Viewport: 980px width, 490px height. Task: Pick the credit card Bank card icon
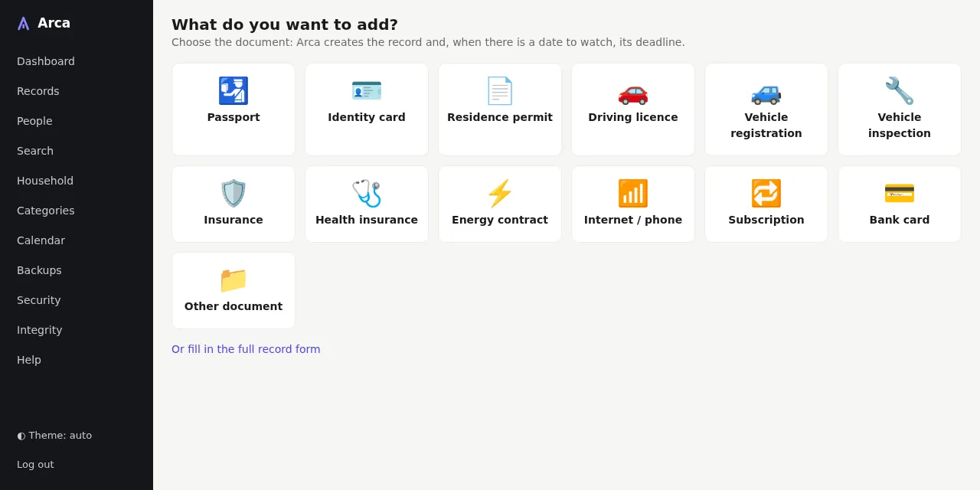point(900,194)
